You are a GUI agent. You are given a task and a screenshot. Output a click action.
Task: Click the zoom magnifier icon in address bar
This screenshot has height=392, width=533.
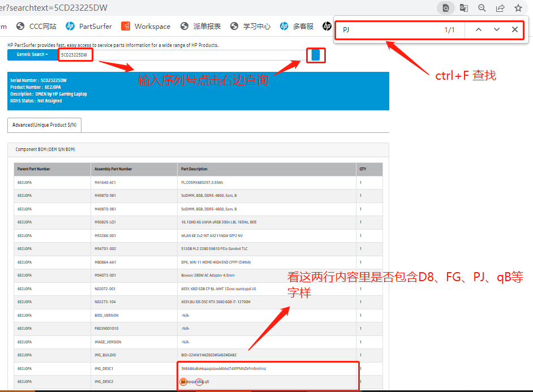pyautogui.click(x=482, y=8)
